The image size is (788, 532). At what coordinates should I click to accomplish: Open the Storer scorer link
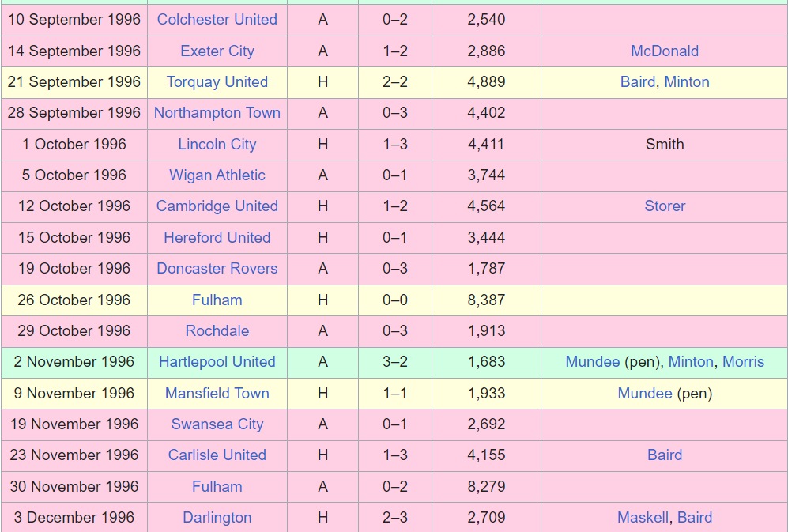coord(665,206)
